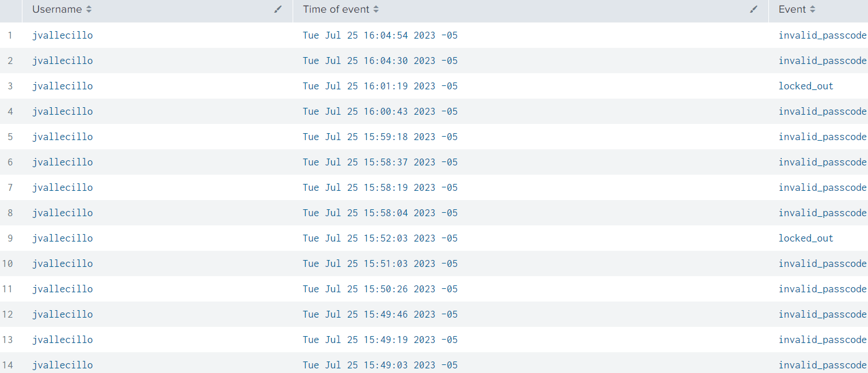This screenshot has width=868, height=373.
Task: Select jvallecillo username in row 1
Action: [63, 36]
